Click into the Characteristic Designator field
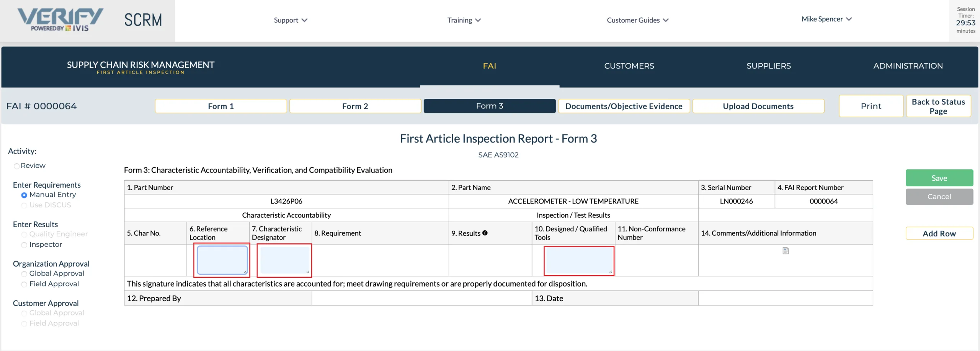This screenshot has width=980, height=351. (x=285, y=260)
